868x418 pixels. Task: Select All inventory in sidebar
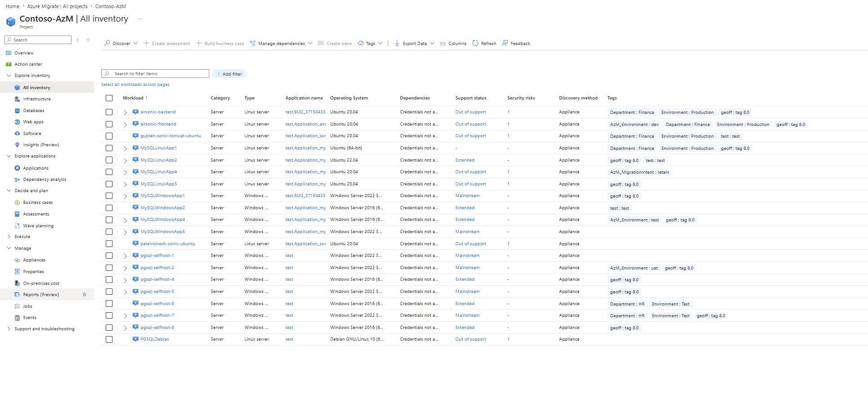(36, 88)
